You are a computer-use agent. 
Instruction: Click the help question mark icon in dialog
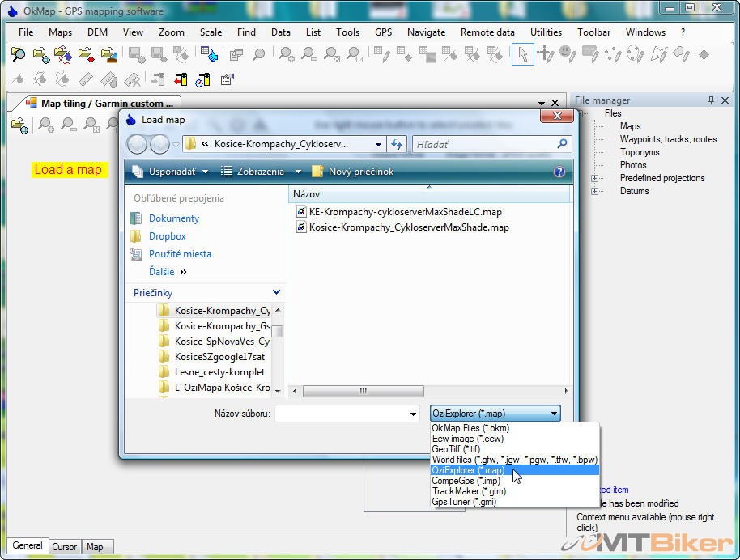(559, 172)
